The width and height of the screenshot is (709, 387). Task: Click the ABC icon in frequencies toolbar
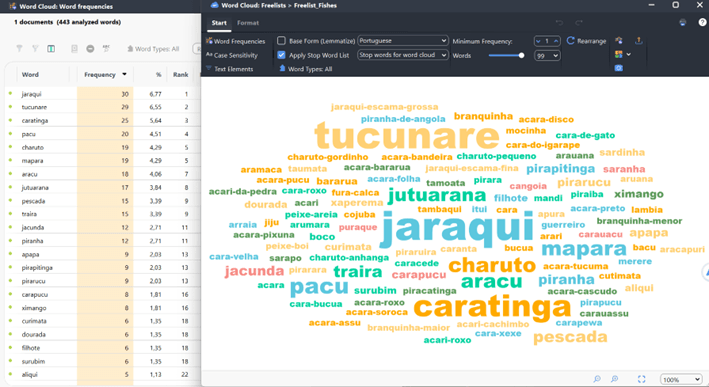point(106,48)
